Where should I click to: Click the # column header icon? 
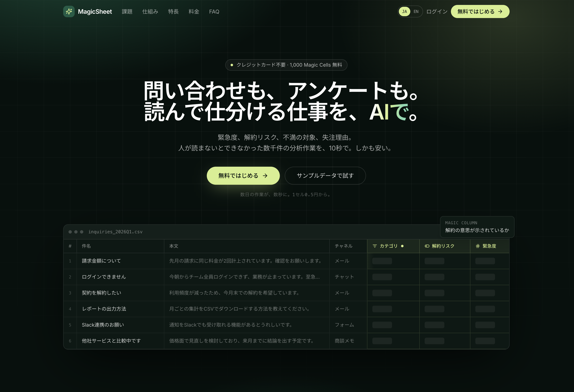pos(70,246)
